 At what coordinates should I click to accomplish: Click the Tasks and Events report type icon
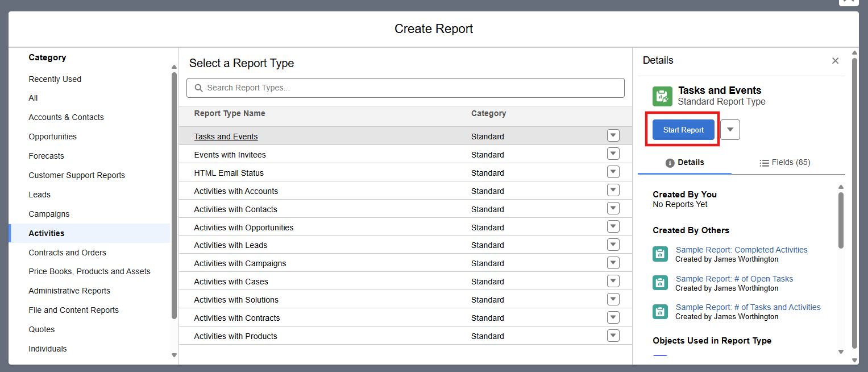662,96
